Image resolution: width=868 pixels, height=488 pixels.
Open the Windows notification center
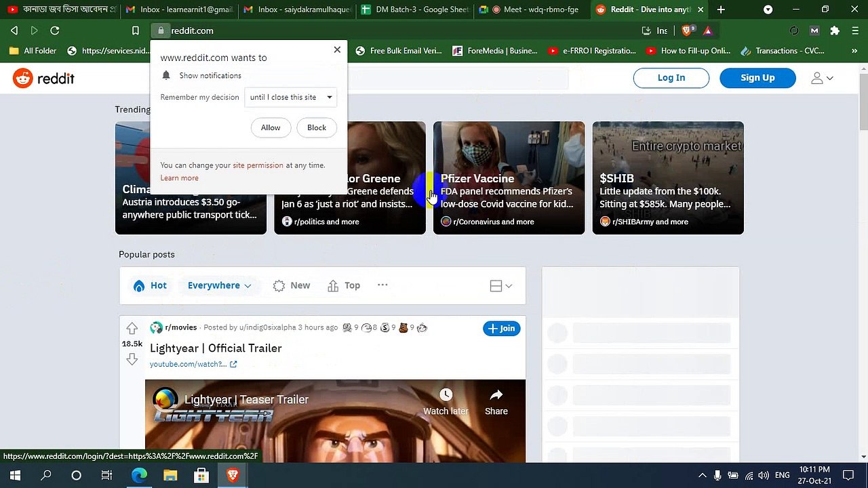848,476
